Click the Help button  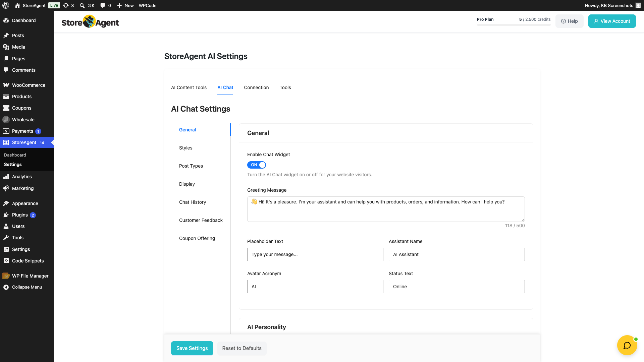point(570,21)
